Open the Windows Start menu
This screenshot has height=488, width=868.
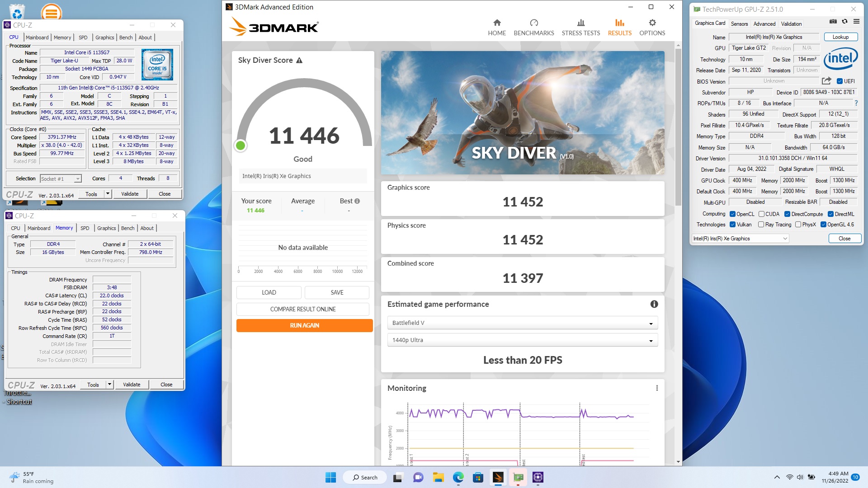(330, 477)
